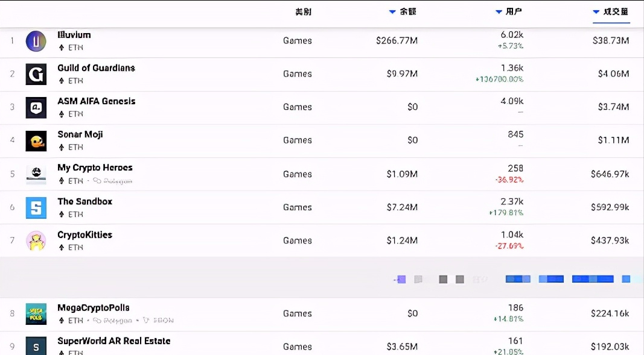Click the $224.16k volume for MegaCryptoPolis
This screenshot has height=355, width=644.
click(610, 313)
